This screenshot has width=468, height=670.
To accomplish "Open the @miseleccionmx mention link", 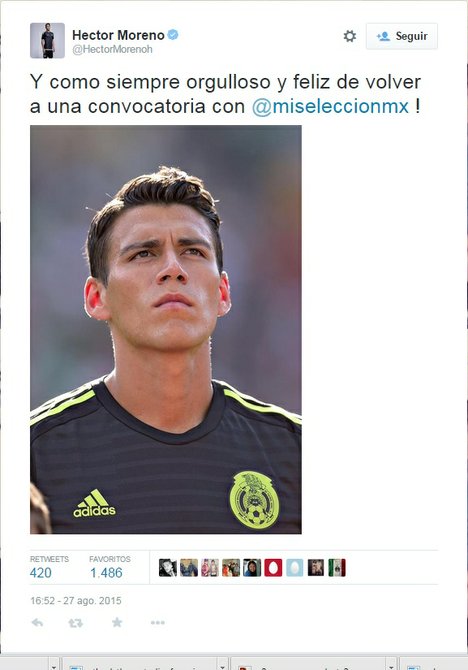I will 330,106.
